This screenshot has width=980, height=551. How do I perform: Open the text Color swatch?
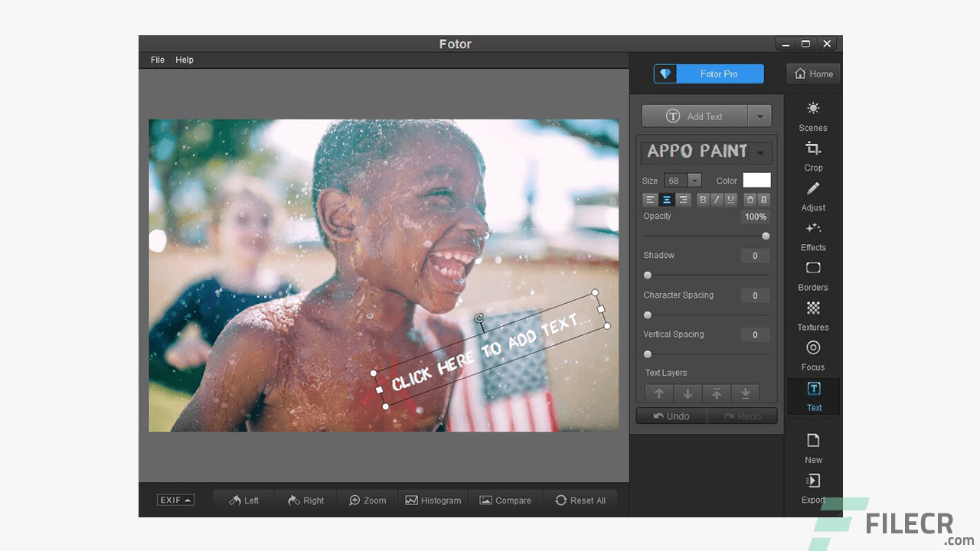coord(756,180)
